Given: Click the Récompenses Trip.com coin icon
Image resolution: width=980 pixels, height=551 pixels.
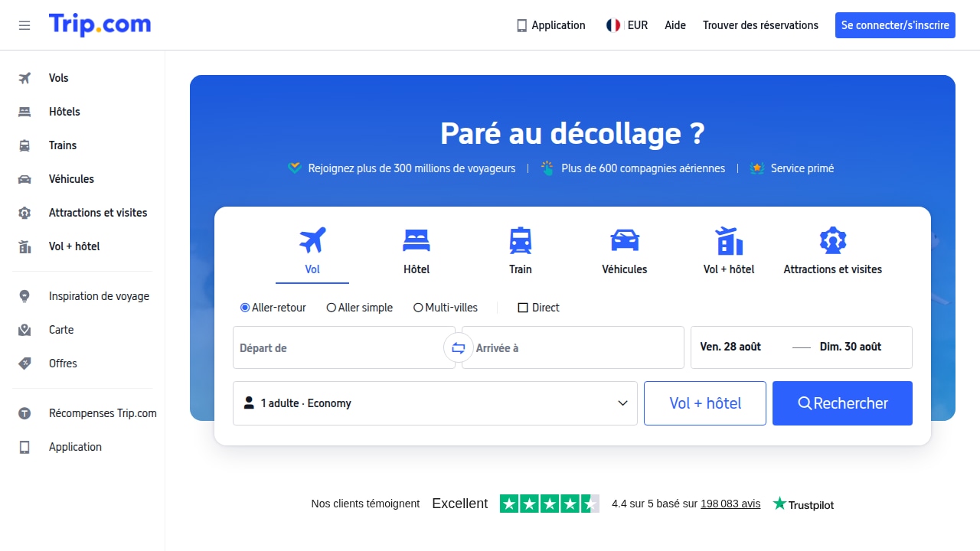Looking at the screenshot, I should (24, 413).
